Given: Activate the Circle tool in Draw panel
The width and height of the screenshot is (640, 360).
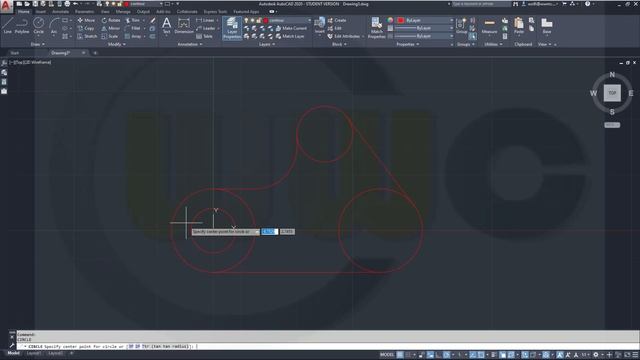Looking at the screenshot, I should [x=38, y=25].
